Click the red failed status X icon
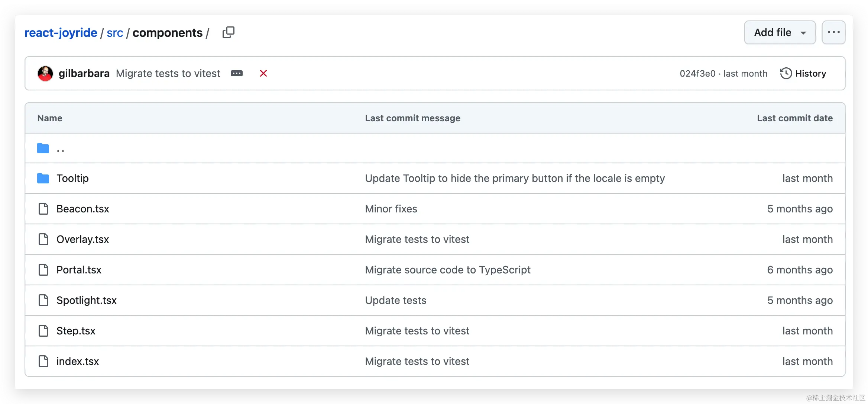The width and height of the screenshot is (868, 404). coord(263,73)
